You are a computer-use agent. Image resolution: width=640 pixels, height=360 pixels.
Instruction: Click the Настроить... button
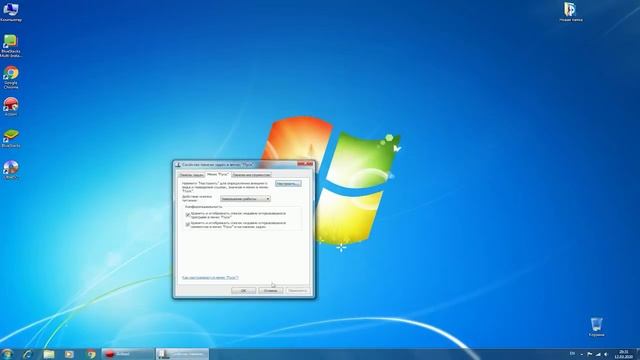tap(288, 184)
